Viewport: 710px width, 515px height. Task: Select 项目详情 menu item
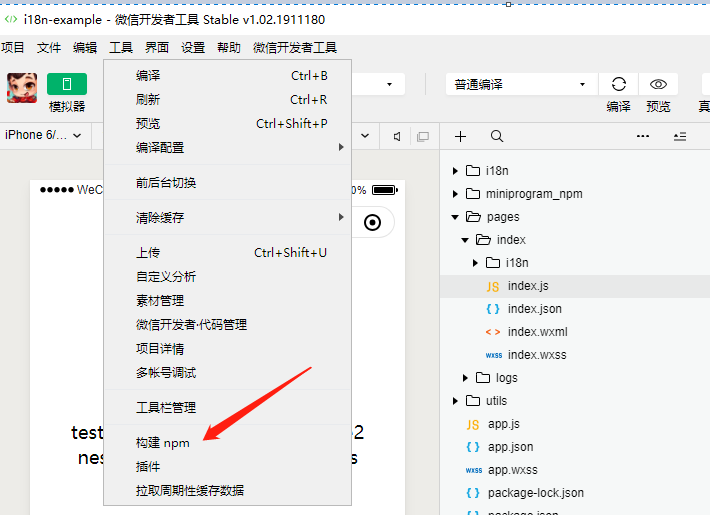click(227, 349)
